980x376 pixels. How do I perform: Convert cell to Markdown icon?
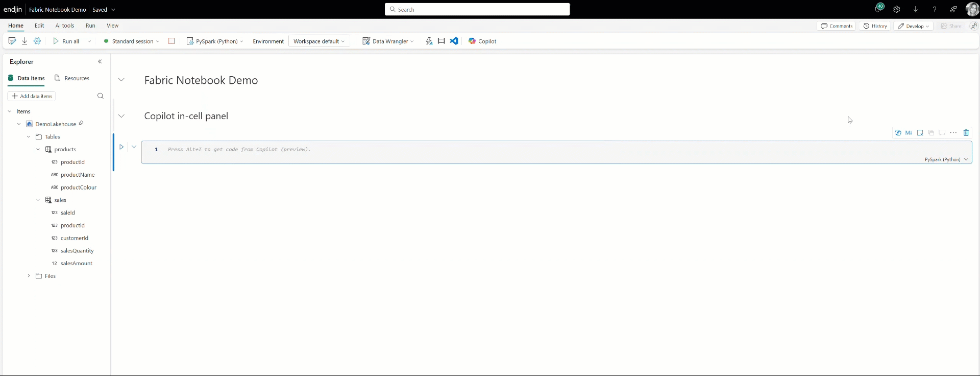pos(909,133)
